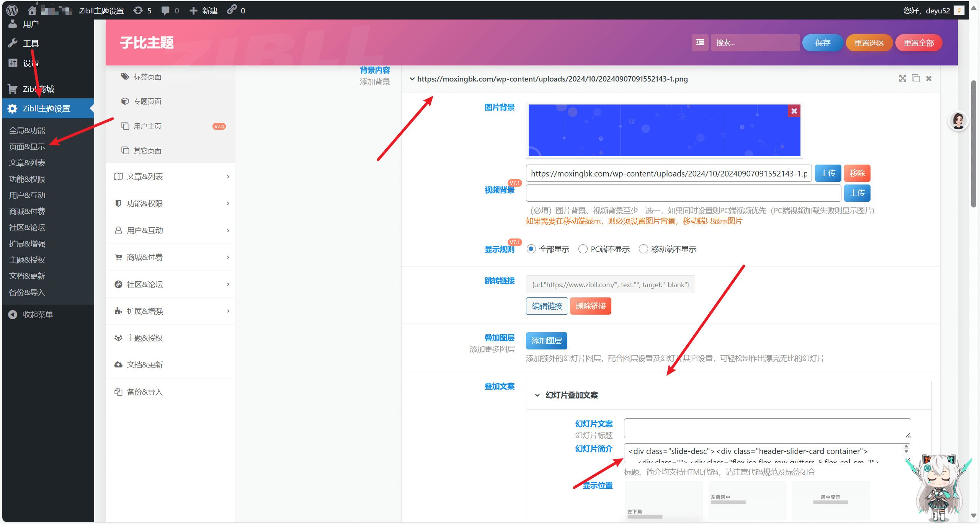Remove the background item with X
980x524 pixels.
coord(929,78)
